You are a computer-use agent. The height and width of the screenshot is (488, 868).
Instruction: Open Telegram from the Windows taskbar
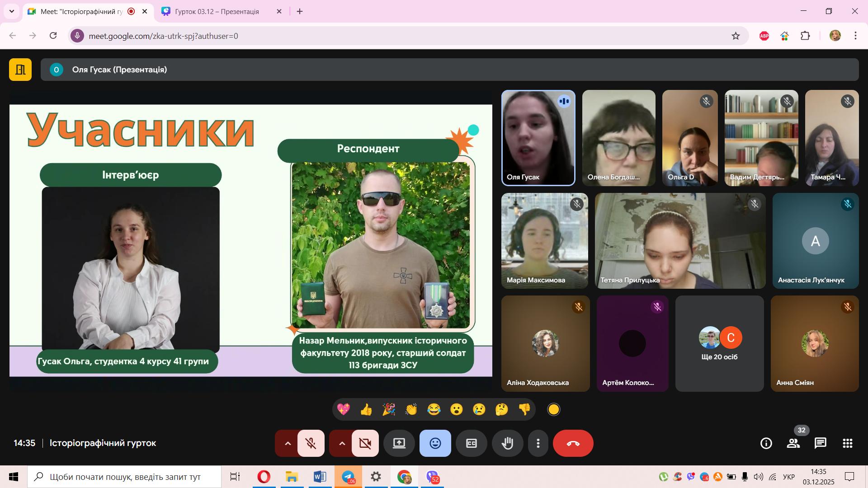348,477
